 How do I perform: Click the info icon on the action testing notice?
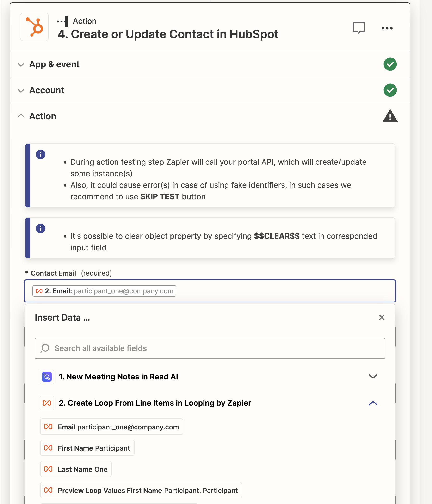(x=41, y=154)
